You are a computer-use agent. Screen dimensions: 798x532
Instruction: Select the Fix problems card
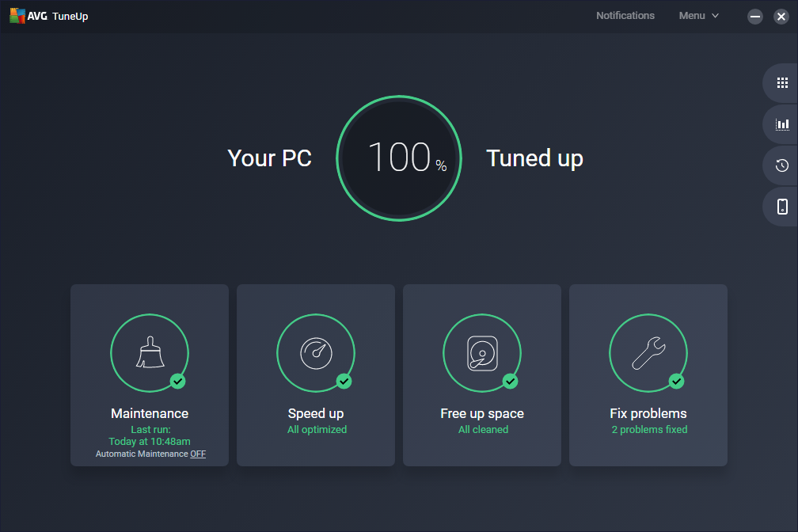[648, 375]
